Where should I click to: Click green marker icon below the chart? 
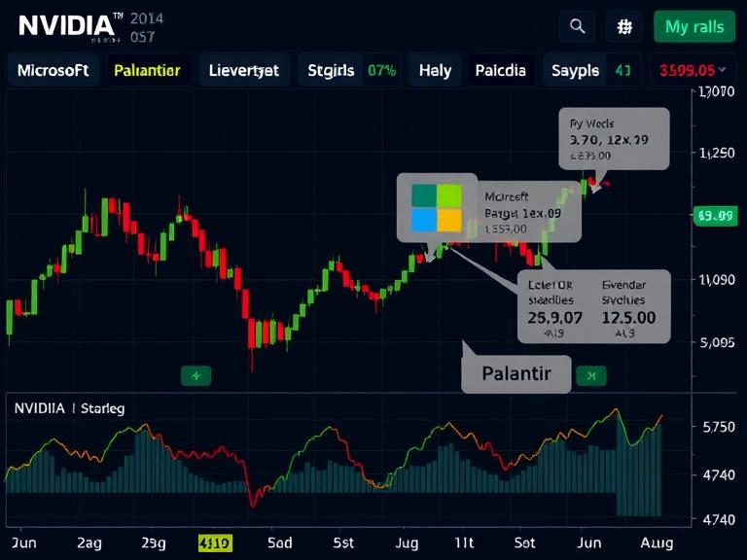pos(196,376)
